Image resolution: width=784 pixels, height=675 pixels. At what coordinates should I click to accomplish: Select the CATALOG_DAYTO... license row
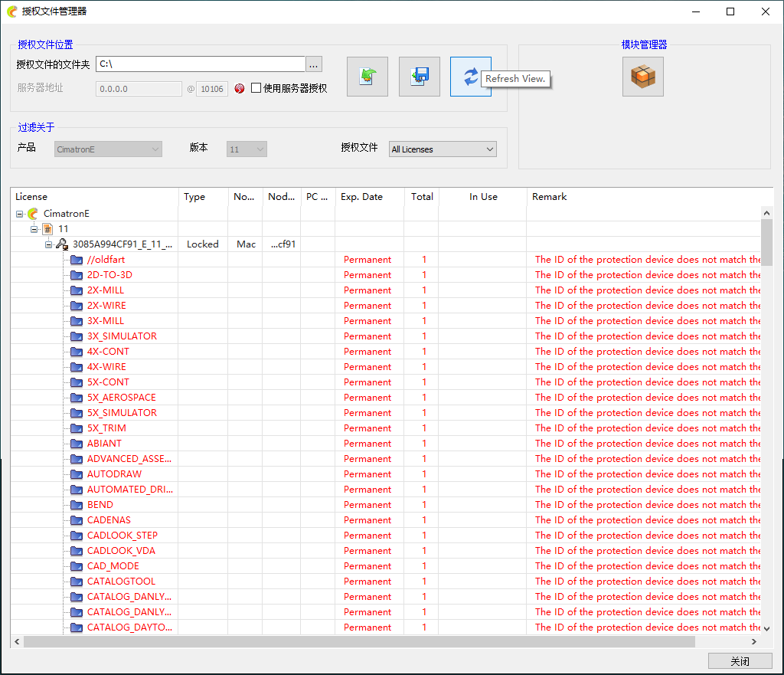pyautogui.click(x=386, y=627)
